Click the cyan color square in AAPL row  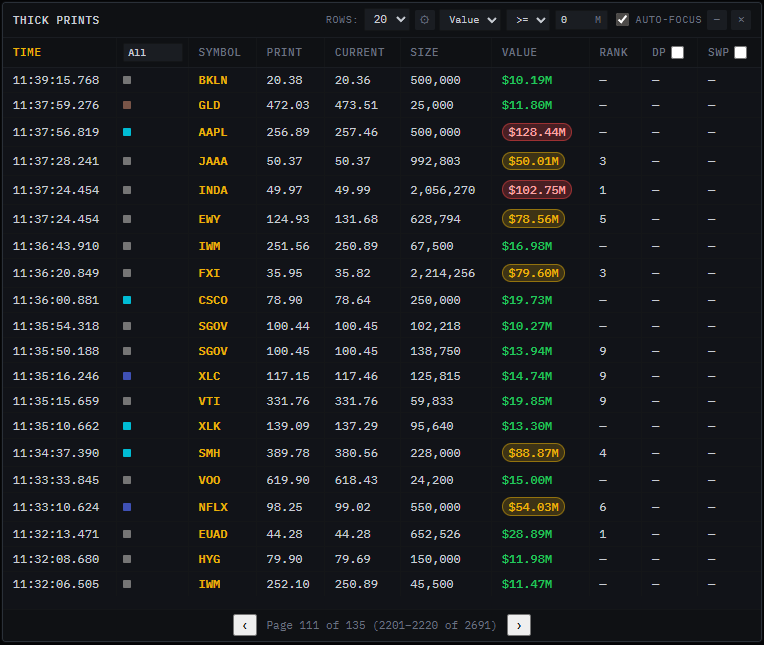127,132
